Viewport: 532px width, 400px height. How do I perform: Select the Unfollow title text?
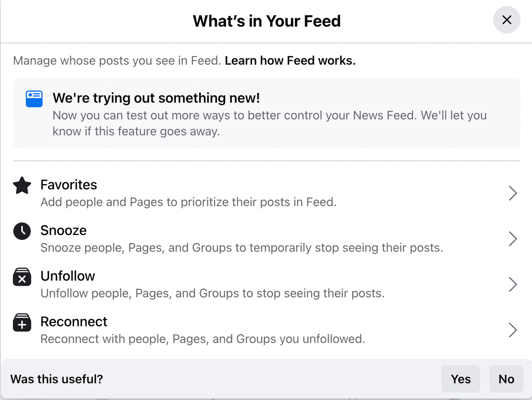(x=68, y=276)
